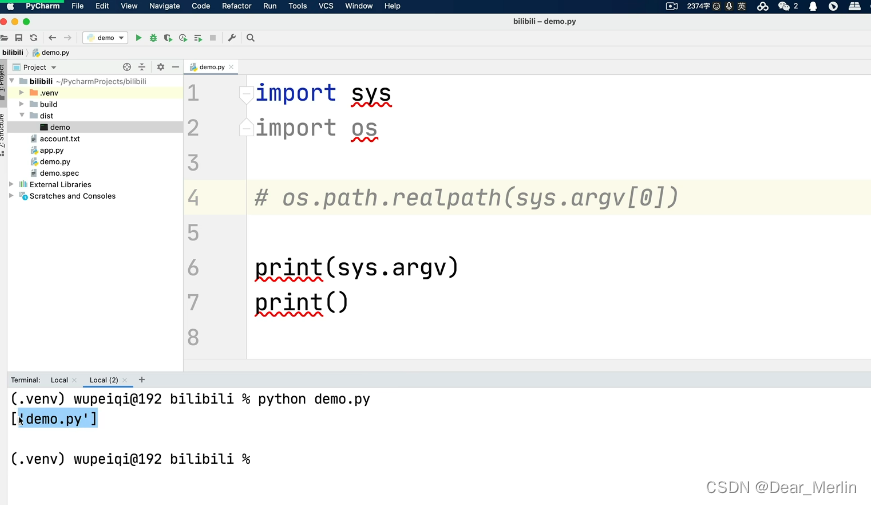This screenshot has height=505, width=871.
Task: Click the screen recording camera menu bar icon
Action: click(672, 6)
